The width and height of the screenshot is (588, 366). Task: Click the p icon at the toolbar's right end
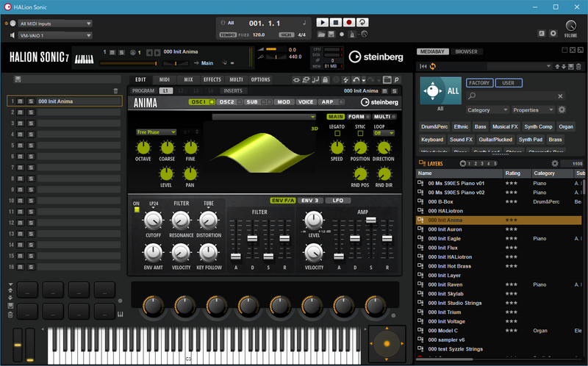click(x=396, y=80)
